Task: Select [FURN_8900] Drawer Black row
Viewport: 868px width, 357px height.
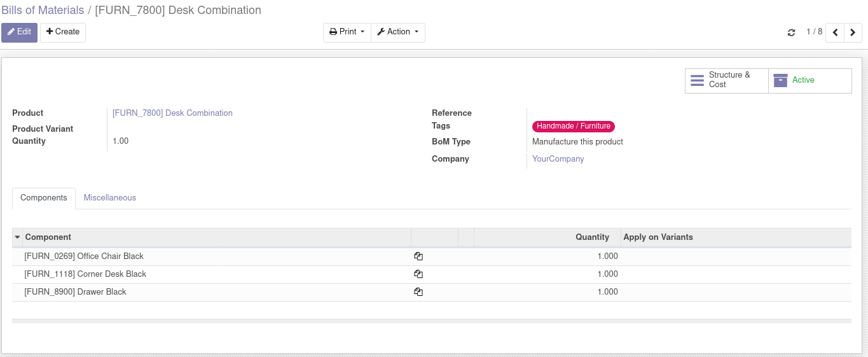Action: click(x=431, y=292)
